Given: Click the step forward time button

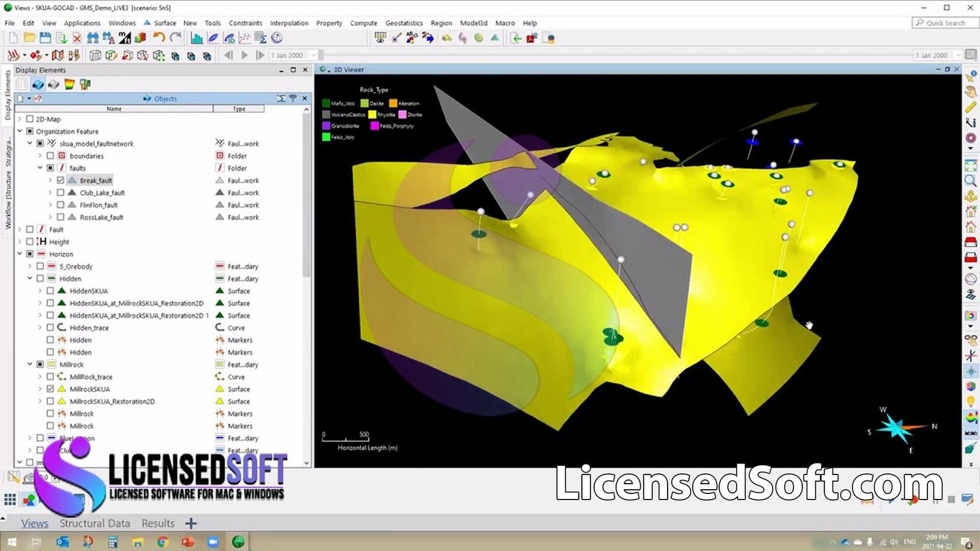Looking at the screenshot, I should [260, 55].
